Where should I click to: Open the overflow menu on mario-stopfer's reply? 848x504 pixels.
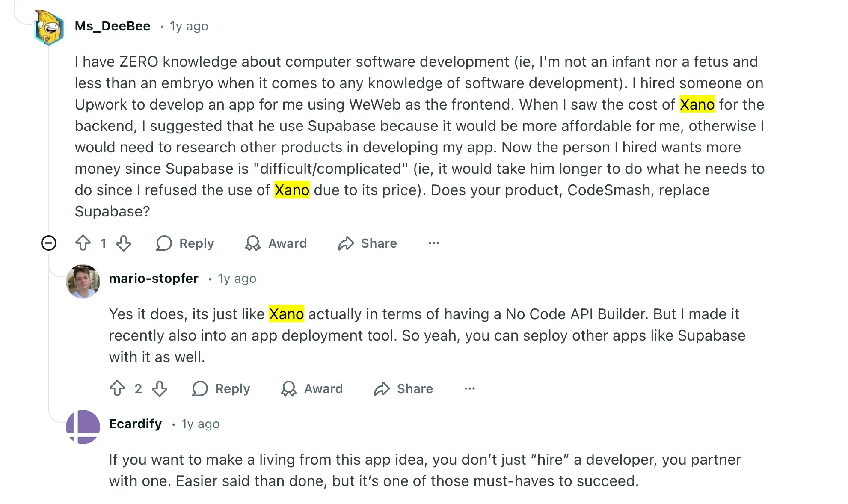470,389
